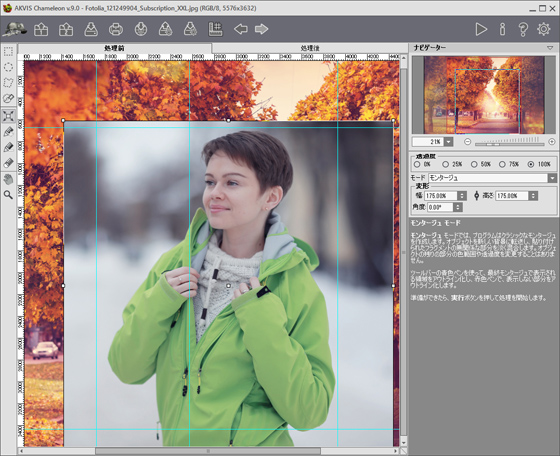Open the モンタージュ mode dropdown
This screenshot has width=560, height=456.
(492, 178)
